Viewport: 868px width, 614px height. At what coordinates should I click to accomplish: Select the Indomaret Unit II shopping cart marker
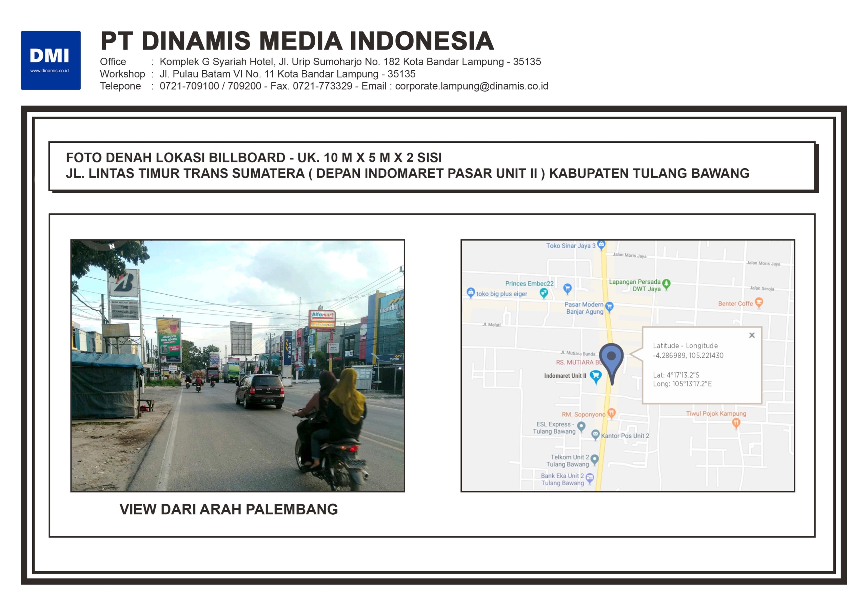(x=595, y=377)
